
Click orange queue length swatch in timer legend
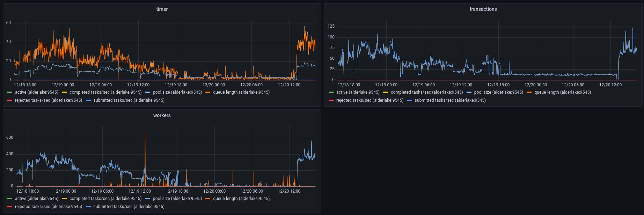(x=208, y=92)
